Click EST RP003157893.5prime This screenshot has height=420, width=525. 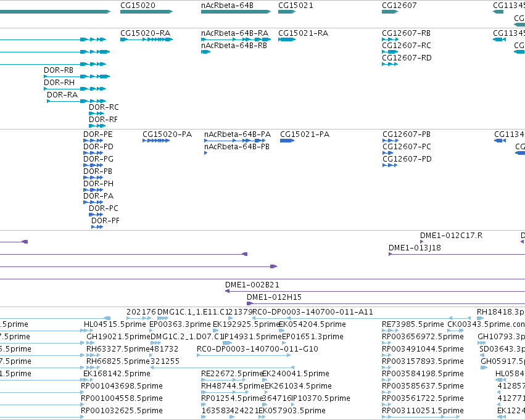[423, 362]
